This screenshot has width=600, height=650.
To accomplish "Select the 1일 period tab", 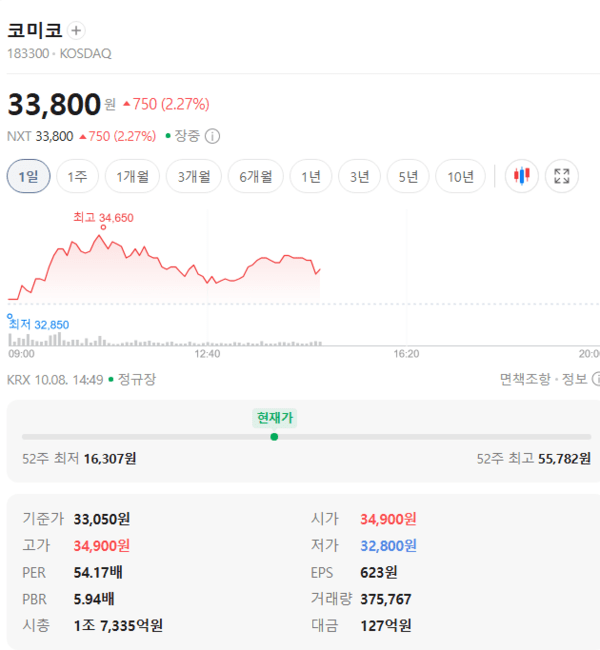I will click(29, 176).
